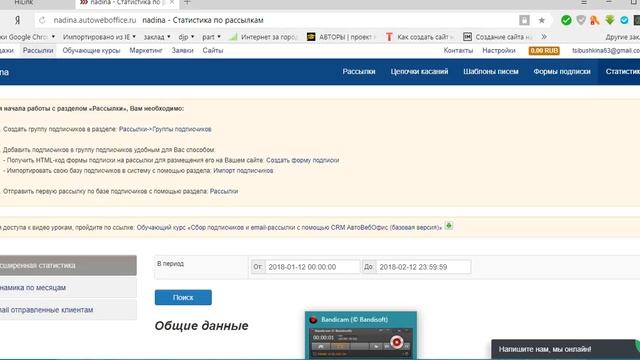
Task: Follow the Рассылки->Группы подписчиков link
Action: point(165,129)
